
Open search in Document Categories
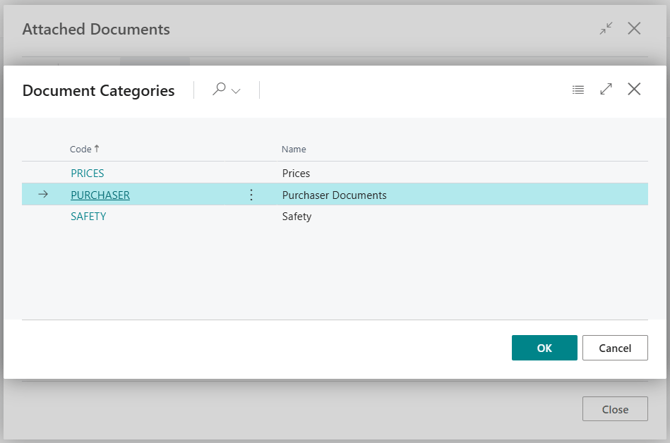tap(219, 89)
